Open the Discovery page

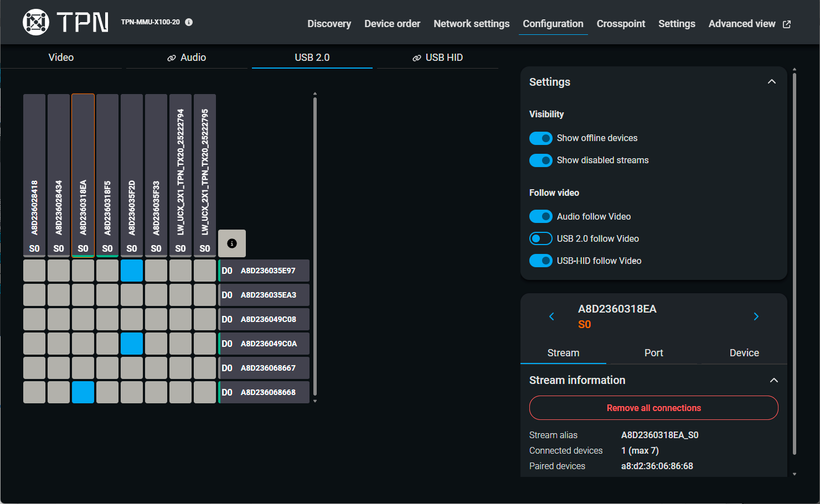click(329, 24)
